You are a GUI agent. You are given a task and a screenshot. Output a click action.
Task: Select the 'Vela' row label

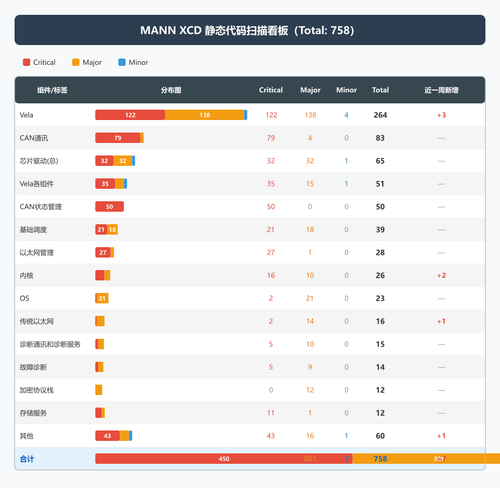26,115
